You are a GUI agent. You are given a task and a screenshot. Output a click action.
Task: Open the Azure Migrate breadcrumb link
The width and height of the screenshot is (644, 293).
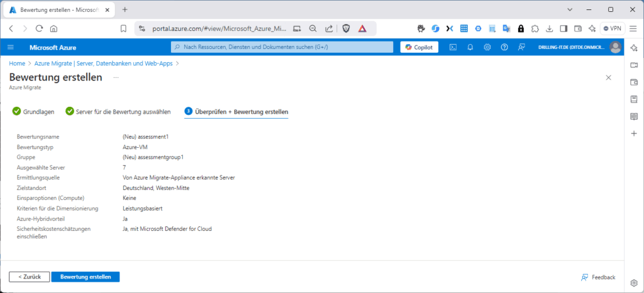104,64
